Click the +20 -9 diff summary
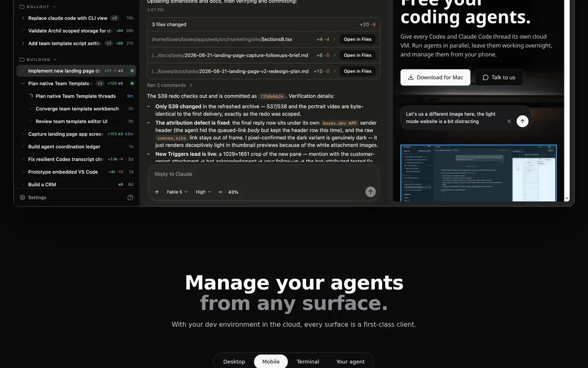 coord(367,24)
